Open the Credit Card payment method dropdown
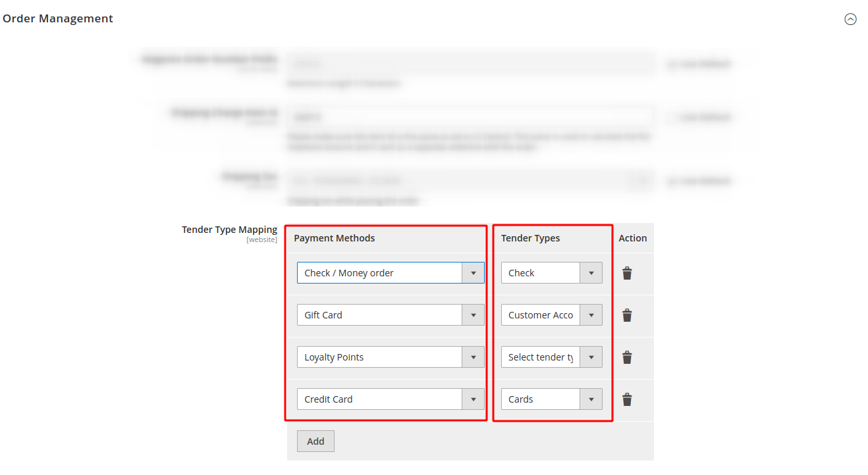The height and width of the screenshot is (475, 868). click(391, 399)
